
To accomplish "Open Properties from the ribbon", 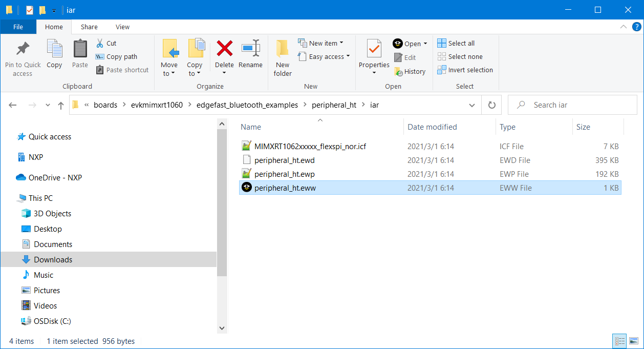I will pos(374,49).
